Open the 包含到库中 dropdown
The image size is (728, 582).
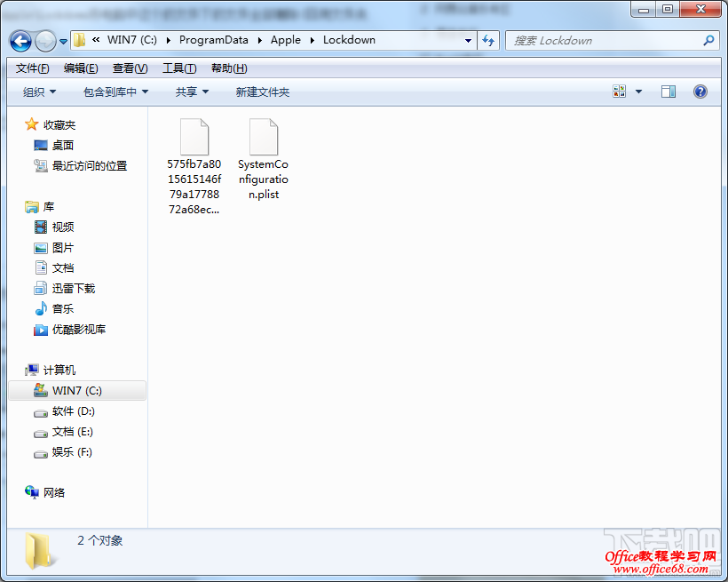point(115,92)
